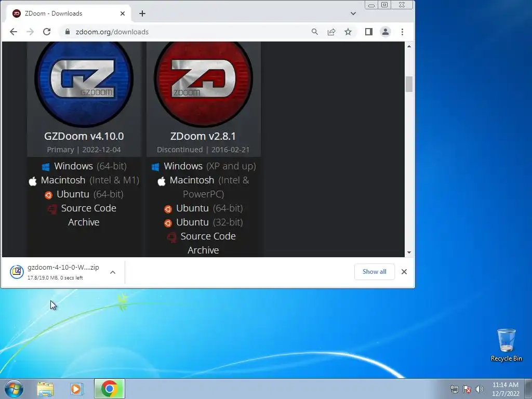This screenshot has width=532, height=399.
Task: Open Windows Explorer from the taskbar
Action: tap(45, 389)
